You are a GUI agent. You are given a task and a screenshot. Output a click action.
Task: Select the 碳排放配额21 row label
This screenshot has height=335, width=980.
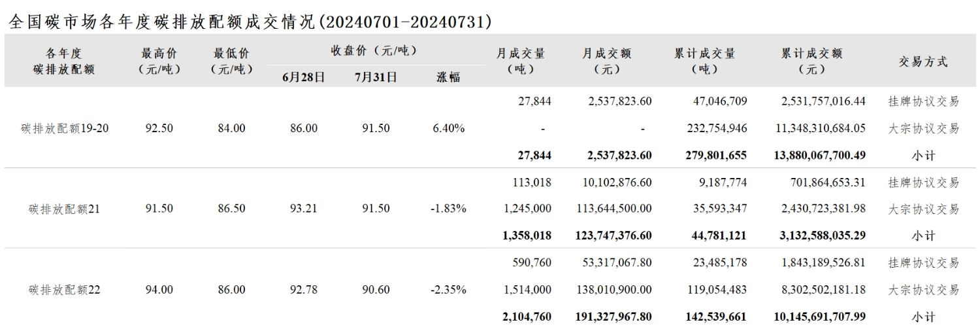[65, 209]
